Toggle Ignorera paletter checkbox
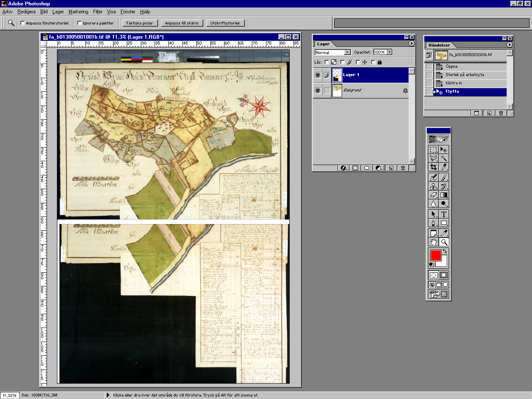The height and width of the screenshot is (399, 532). pyautogui.click(x=79, y=23)
